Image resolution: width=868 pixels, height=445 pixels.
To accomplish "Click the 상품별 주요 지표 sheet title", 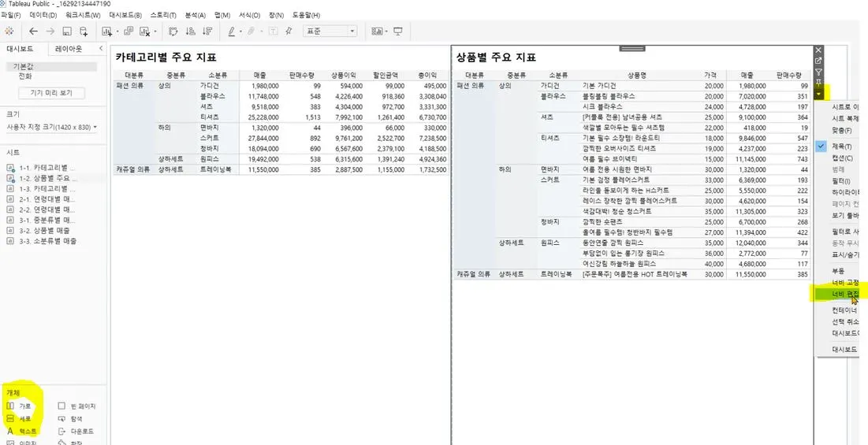I will 496,57.
